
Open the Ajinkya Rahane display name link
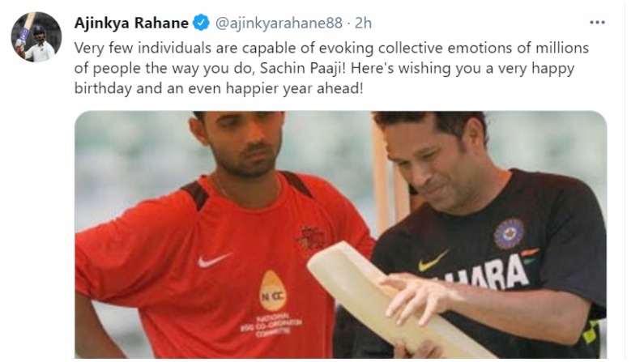131,23
